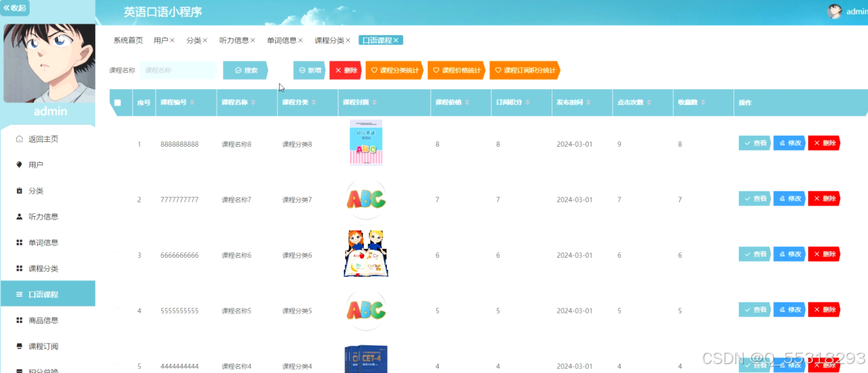Open 分类 in the sidebar menu
The image size is (868, 373).
point(48,191)
